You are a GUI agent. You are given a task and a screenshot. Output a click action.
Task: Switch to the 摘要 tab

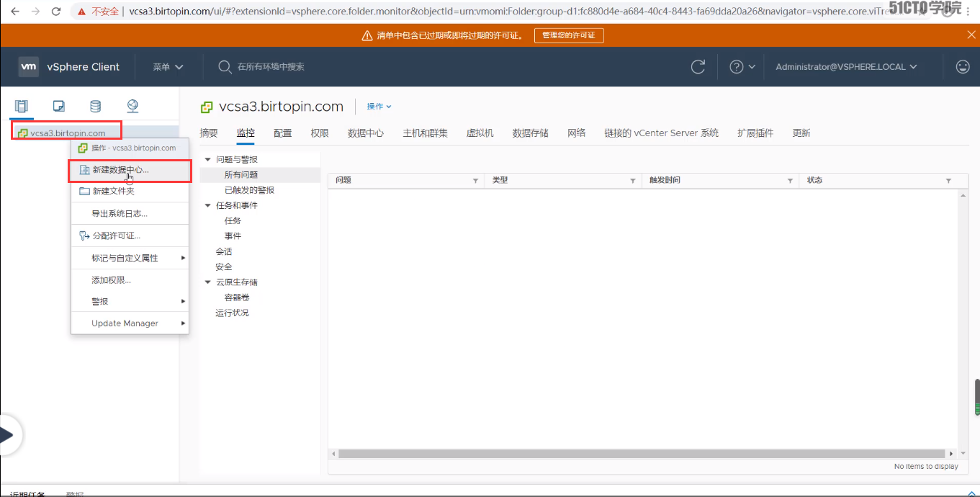pyautogui.click(x=209, y=133)
